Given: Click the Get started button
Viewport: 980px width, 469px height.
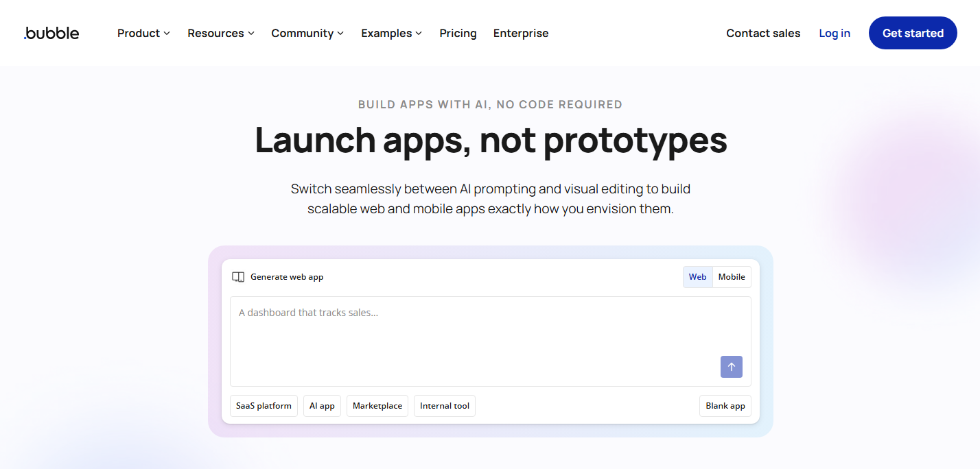Looking at the screenshot, I should (x=913, y=33).
